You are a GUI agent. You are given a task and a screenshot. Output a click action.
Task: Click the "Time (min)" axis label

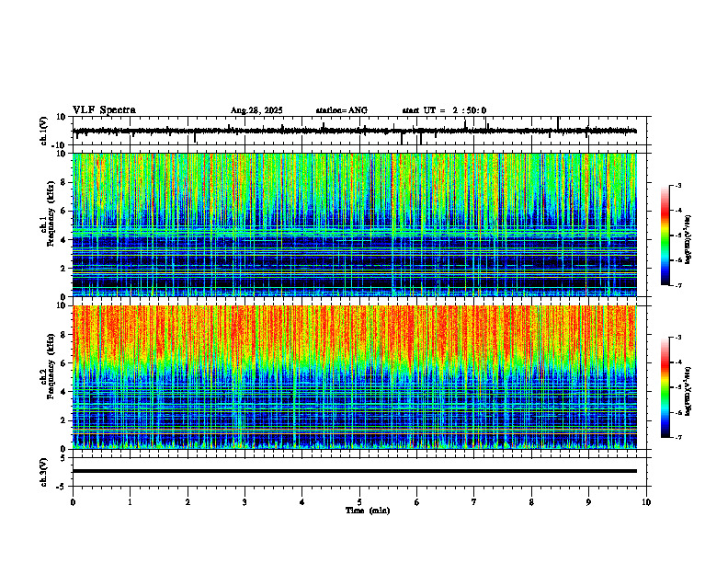(368, 511)
